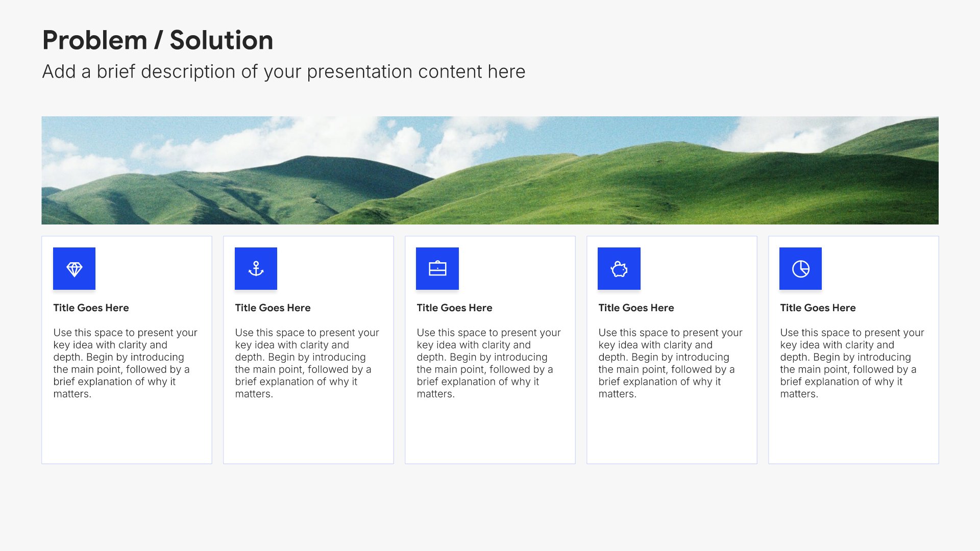This screenshot has width=980, height=551.
Task: Click the body paragraph in the pie chart card
Action: coord(852,363)
